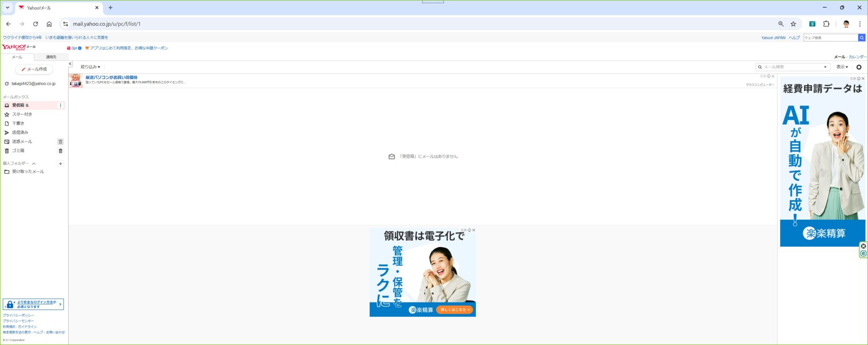
Task: Select the スター付き folder
Action: click(x=22, y=115)
